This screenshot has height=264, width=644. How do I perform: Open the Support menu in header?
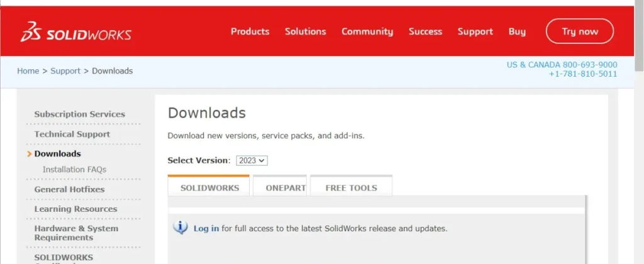475,31
